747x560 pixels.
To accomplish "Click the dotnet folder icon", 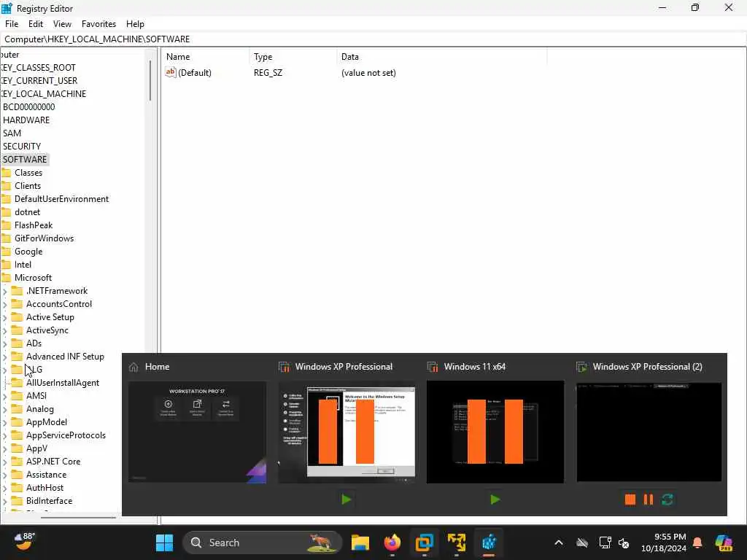I will tap(6, 212).
